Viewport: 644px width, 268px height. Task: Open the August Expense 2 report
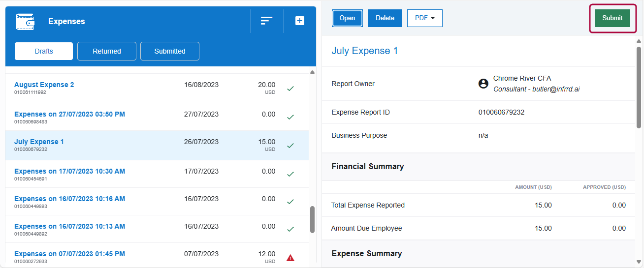click(x=44, y=85)
